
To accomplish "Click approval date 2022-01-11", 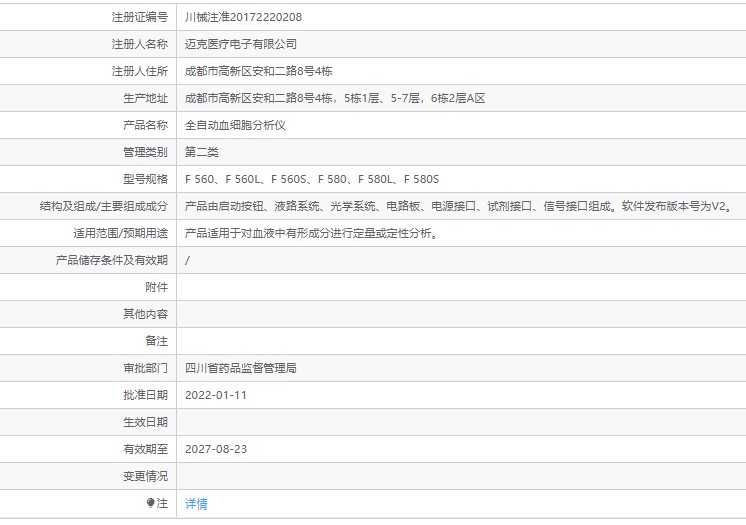I will coord(216,395).
